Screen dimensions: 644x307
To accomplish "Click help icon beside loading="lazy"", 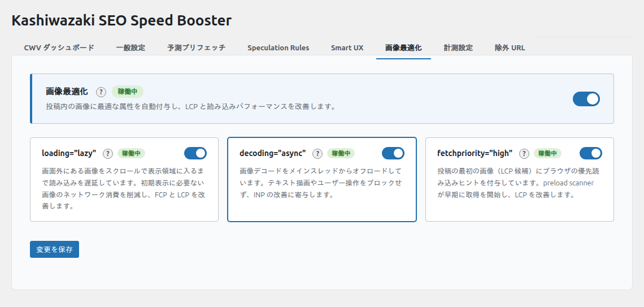I will pyautogui.click(x=108, y=154).
